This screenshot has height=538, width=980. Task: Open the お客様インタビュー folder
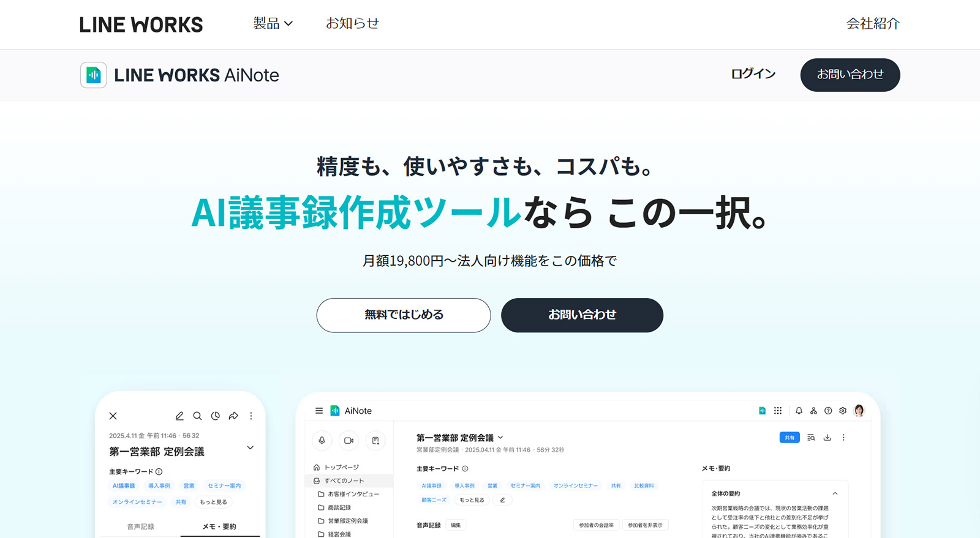[349, 494]
